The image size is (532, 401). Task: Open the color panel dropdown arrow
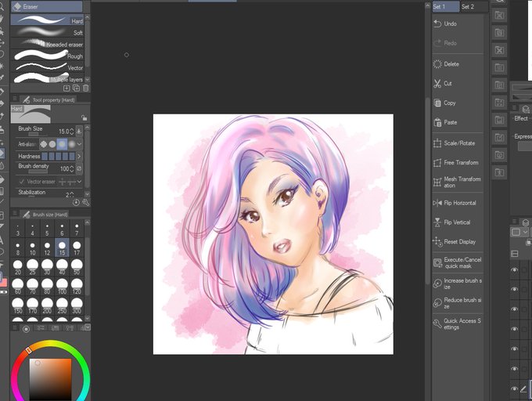[x=88, y=327]
